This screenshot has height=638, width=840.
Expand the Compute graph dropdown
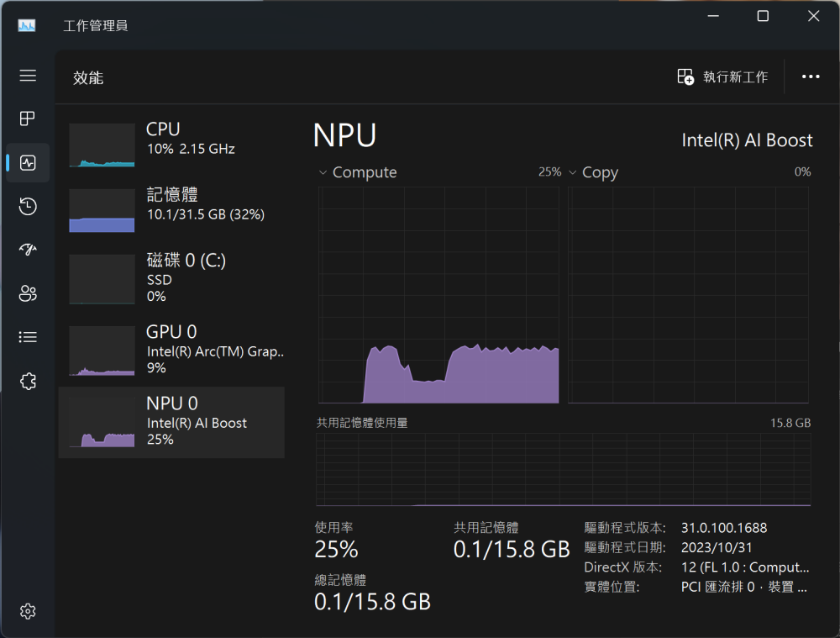point(323,172)
